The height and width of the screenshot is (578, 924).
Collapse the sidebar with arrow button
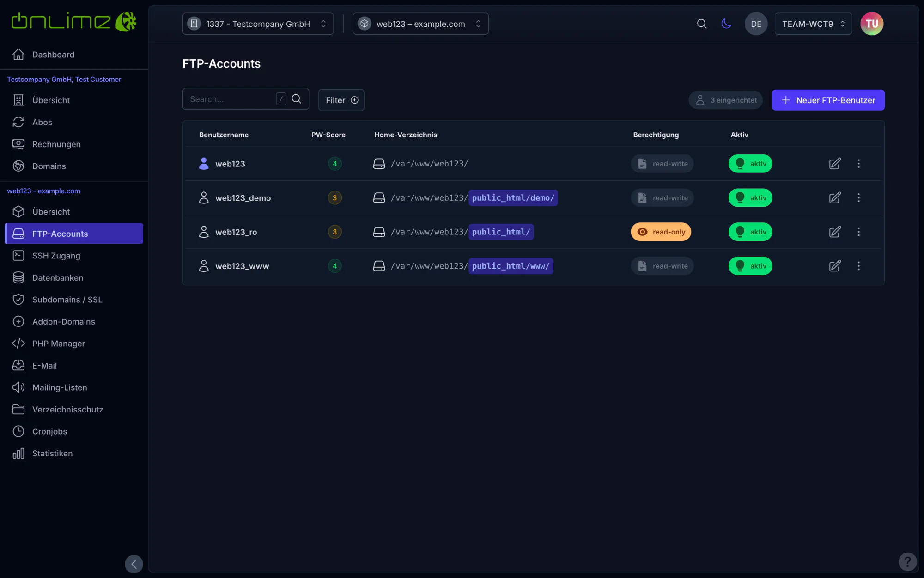pos(134,564)
